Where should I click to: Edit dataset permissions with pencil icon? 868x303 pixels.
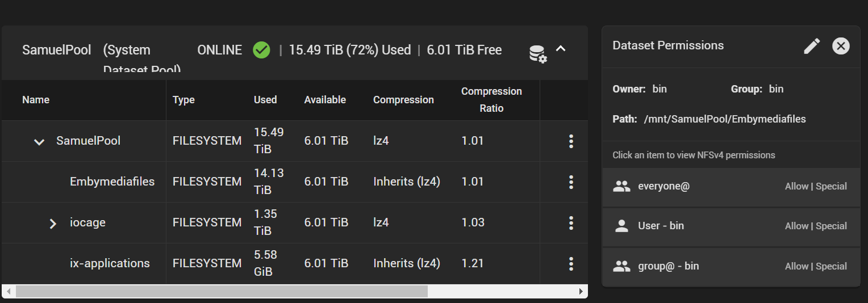(x=812, y=46)
